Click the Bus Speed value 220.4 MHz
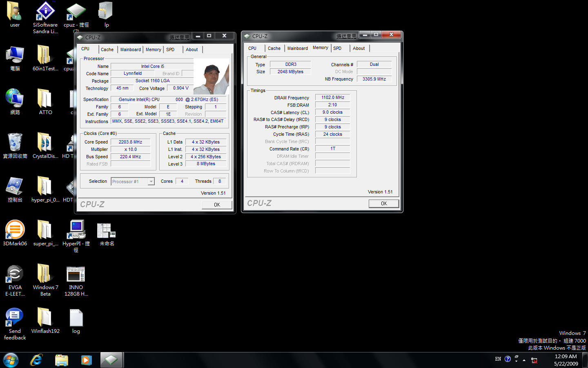 click(130, 157)
